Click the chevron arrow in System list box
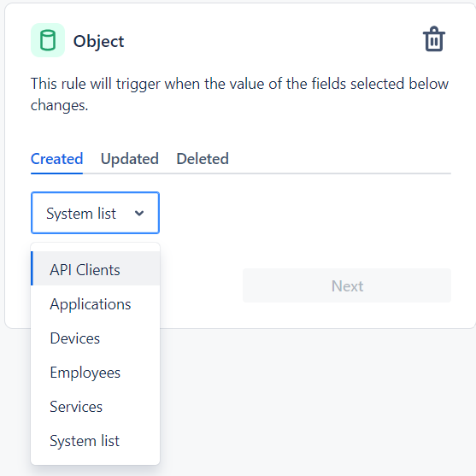The height and width of the screenshot is (476, 476). tap(139, 213)
